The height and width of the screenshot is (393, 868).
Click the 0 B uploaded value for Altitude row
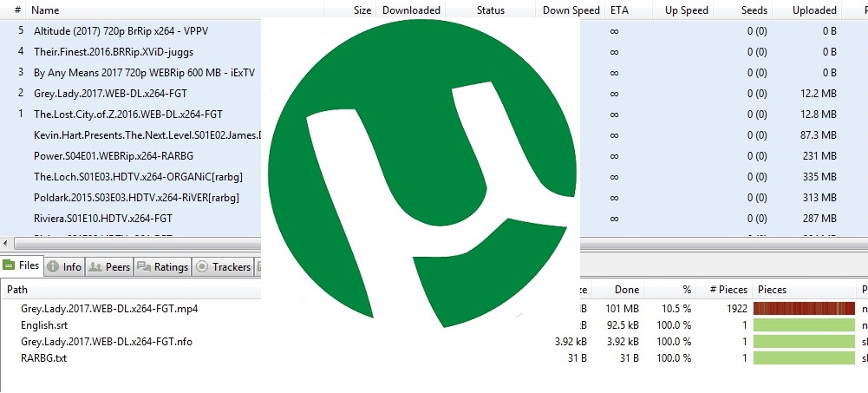pyautogui.click(x=829, y=31)
